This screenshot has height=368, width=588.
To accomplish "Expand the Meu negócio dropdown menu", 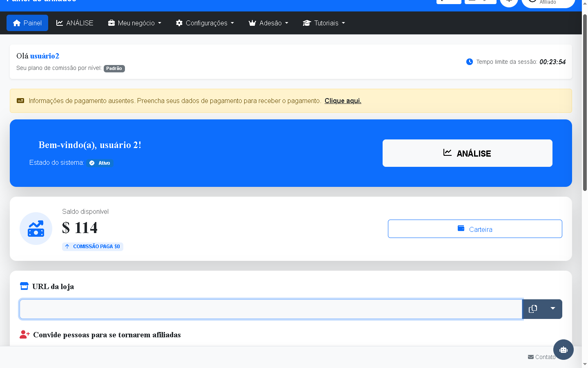I will point(135,23).
